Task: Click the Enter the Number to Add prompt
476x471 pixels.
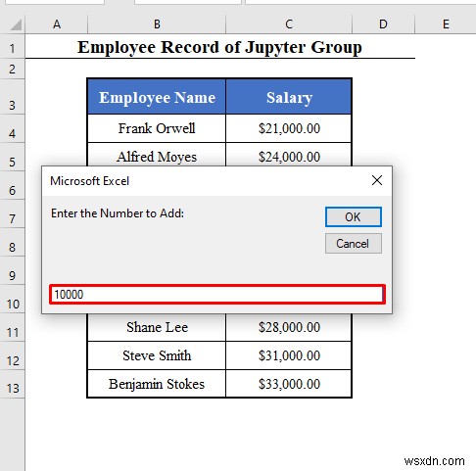Action: tap(118, 213)
